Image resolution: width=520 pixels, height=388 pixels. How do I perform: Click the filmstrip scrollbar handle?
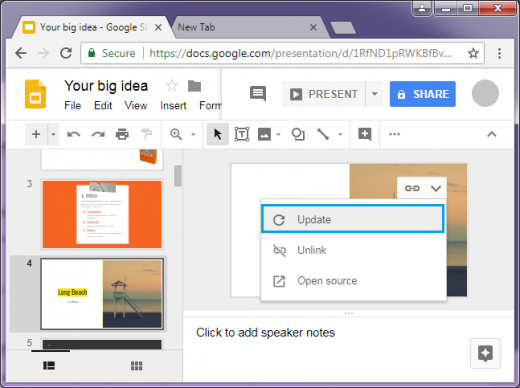[x=178, y=176]
